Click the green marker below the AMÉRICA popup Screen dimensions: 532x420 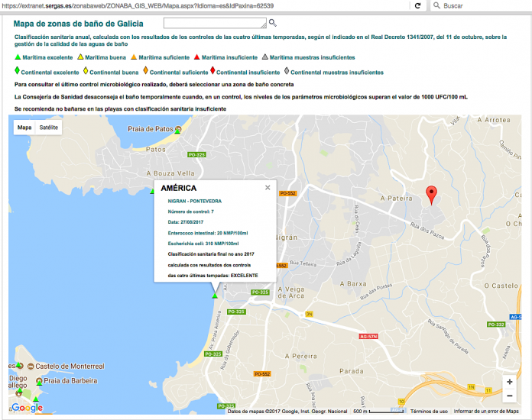215,296
